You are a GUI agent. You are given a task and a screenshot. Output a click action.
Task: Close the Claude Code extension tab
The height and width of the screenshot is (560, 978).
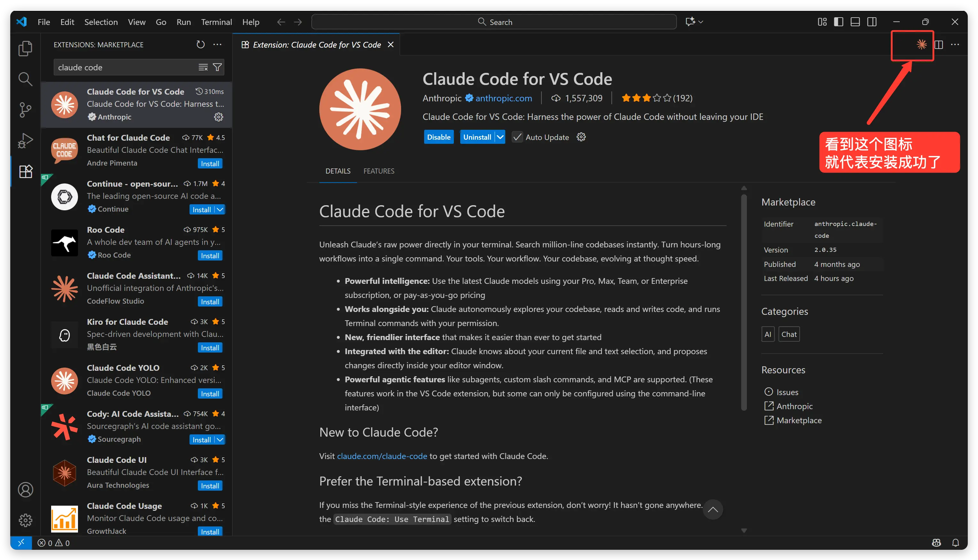click(x=391, y=45)
